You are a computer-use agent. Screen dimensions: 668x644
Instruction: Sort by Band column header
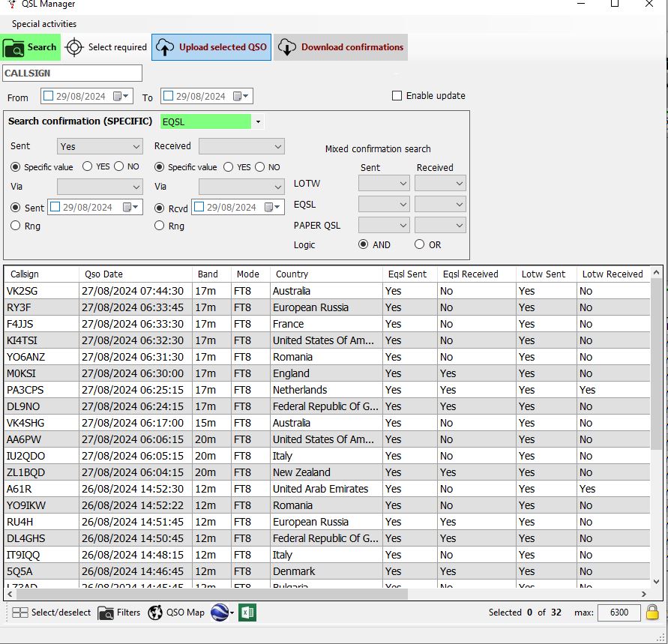[211, 274]
